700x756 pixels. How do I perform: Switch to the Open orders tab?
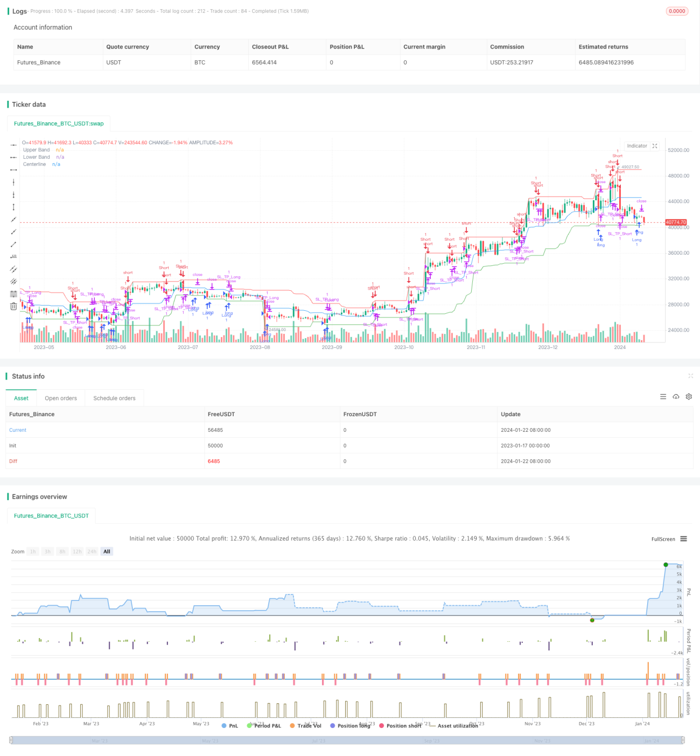[x=61, y=398]
